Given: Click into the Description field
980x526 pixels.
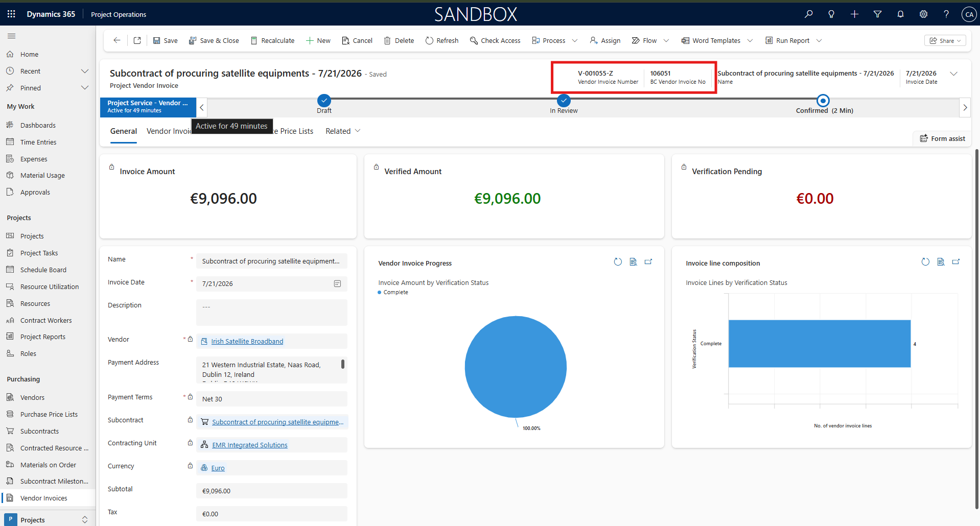Looking at the screenshot, I should 272,312.
